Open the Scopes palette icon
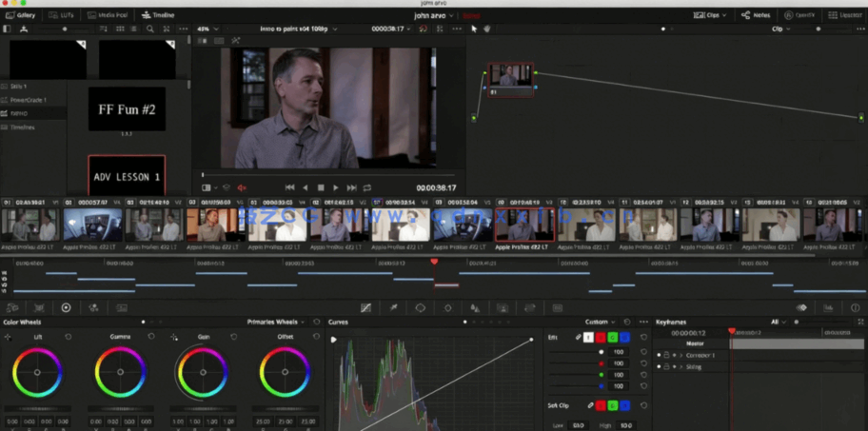The height and width of the screenshot is (431, 868). click(x=828, y=307)
